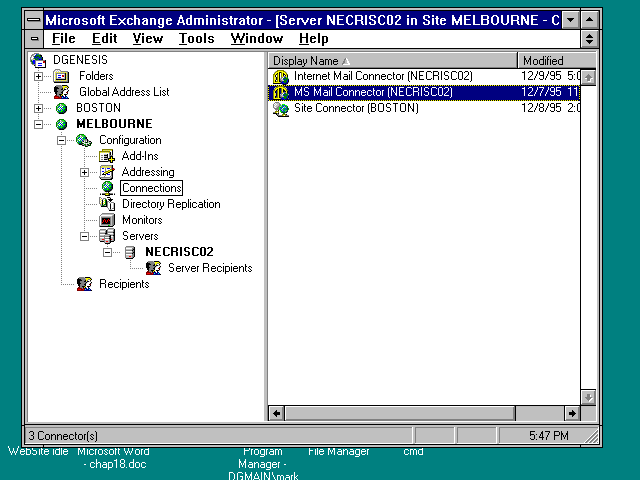The width and height of the screenshot is (640, 480).
Task: Select the DGENESIS organization label
Action: (80, 60)
